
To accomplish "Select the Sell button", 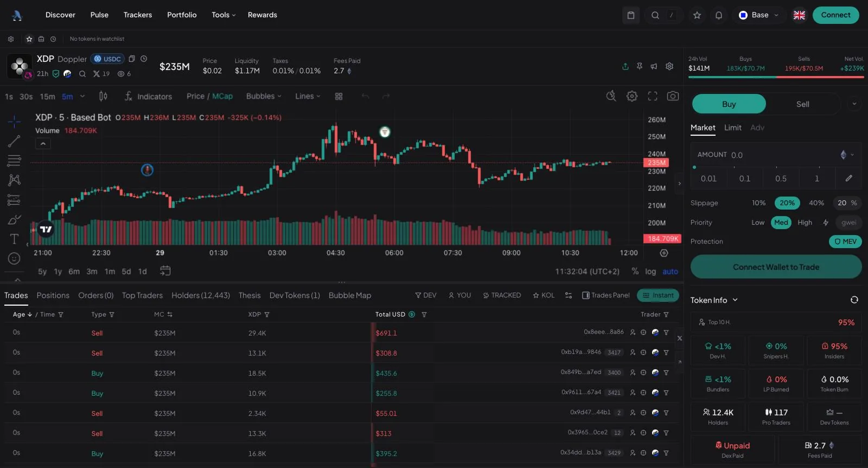I will [803, 104].
